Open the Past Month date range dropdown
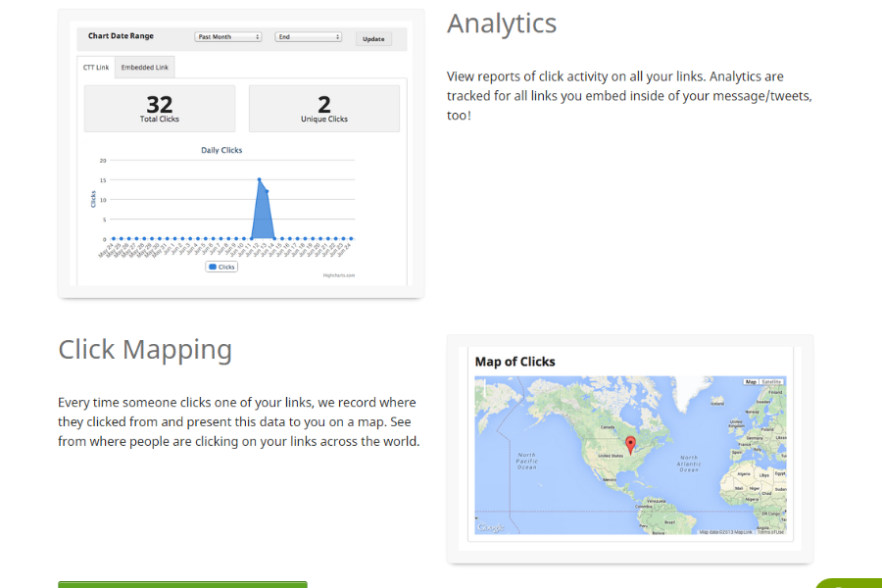882x588 pixels. tap(227, 37)
